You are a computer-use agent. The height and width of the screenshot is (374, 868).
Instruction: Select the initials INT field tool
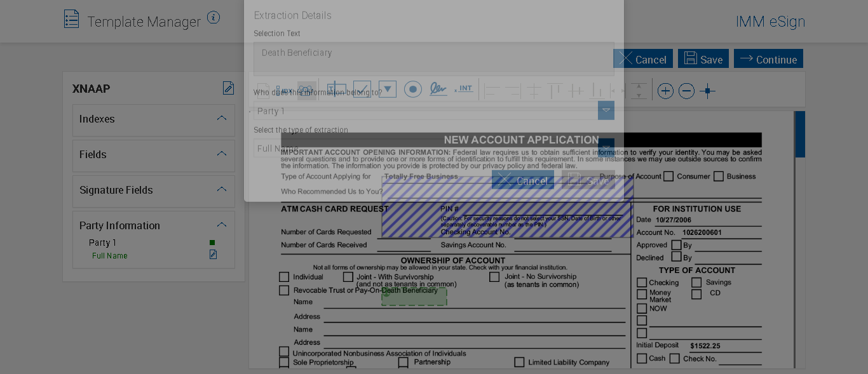[x=465, y=90]
